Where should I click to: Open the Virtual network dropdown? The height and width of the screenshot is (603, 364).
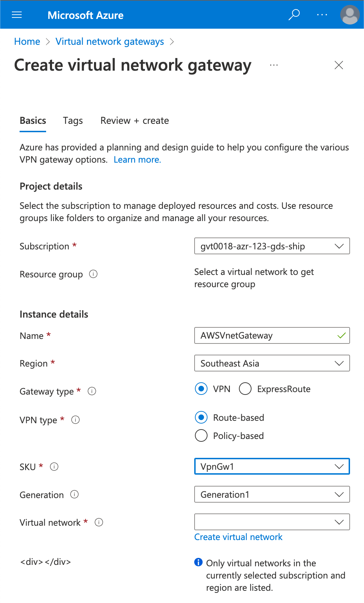(x=272, y=522)
